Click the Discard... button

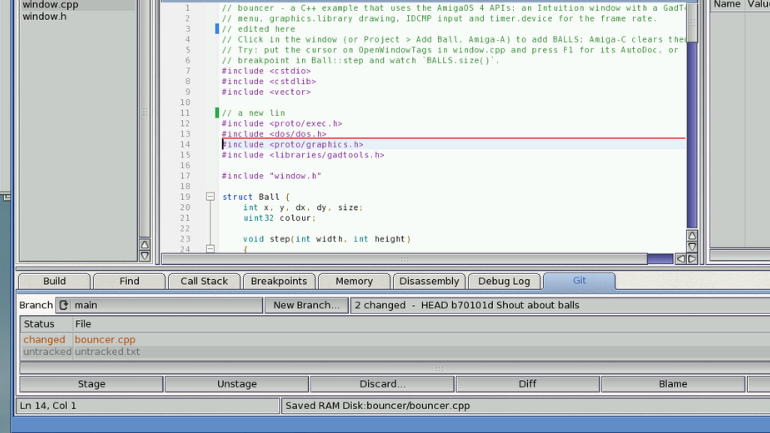coord(382,384)
